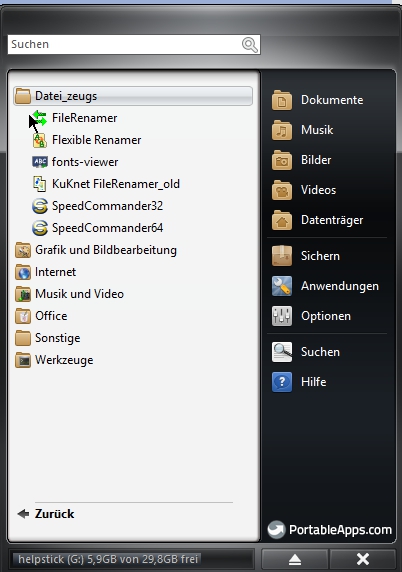Click the Sonstige folder icon
402x572 pixels.
[23, 338]
